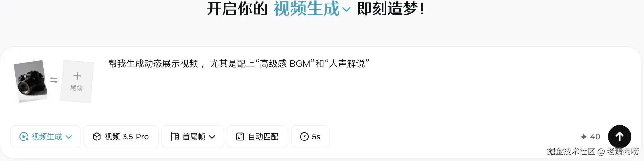Click the chevron next to heading 视频生成

[346, 10]
